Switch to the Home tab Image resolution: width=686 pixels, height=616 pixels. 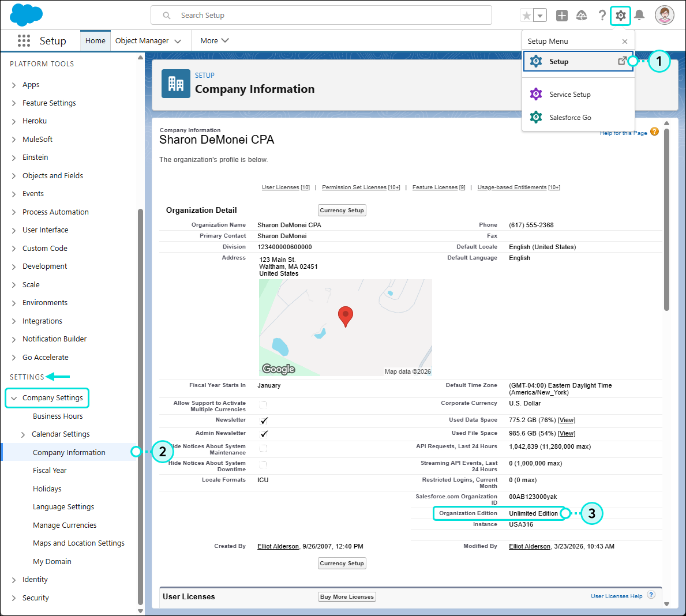[x=95, y=40]
